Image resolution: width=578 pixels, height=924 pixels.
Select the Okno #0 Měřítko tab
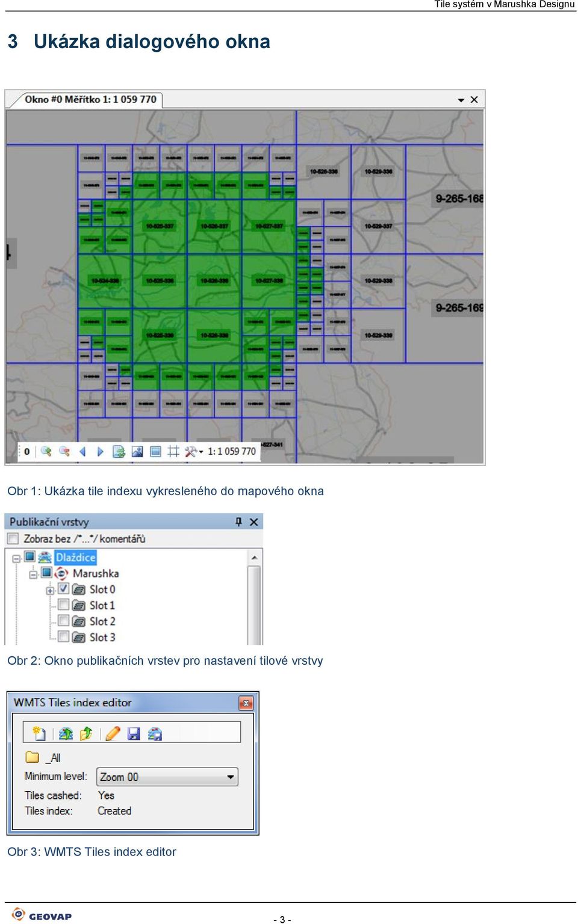(90, 99)
